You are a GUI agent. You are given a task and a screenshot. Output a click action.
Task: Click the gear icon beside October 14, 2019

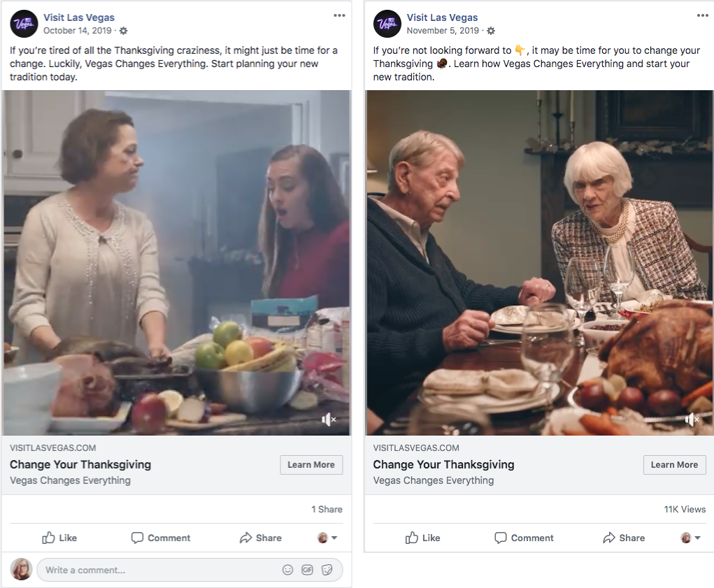[x=124, y=31]
